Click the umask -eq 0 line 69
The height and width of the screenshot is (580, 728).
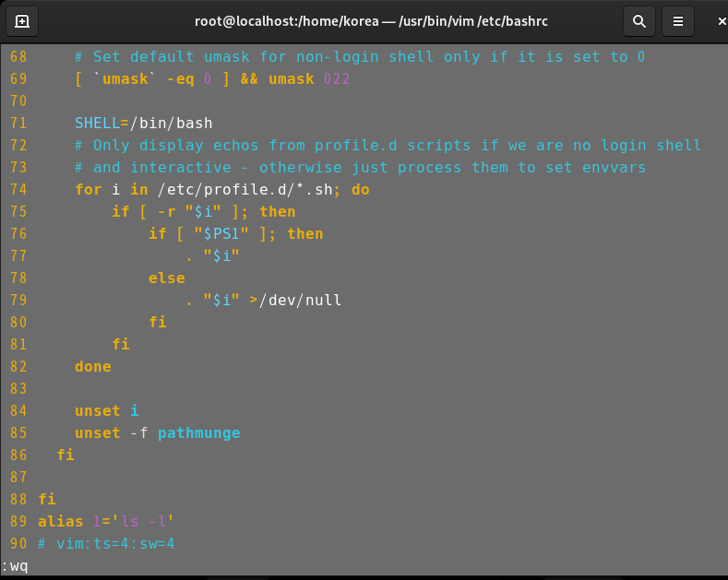coord(212,79)
